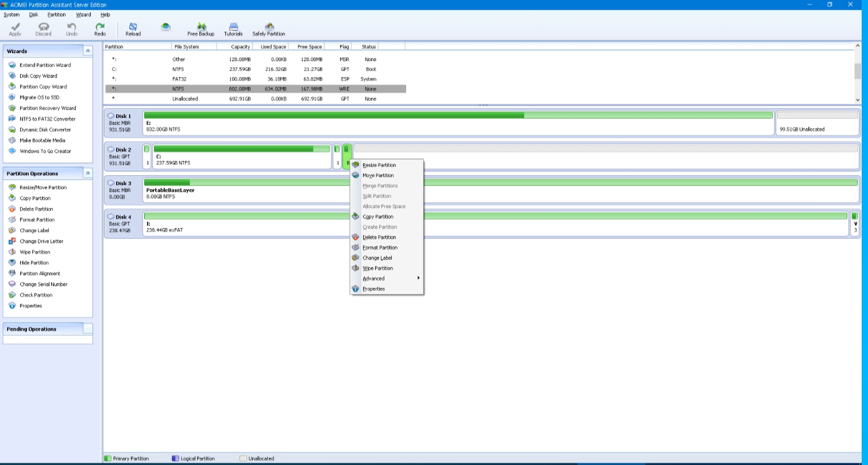The width and height of the screenshot is (868, 465).
Task: Sort by the Used Space column header
Action: coord(271,46)
